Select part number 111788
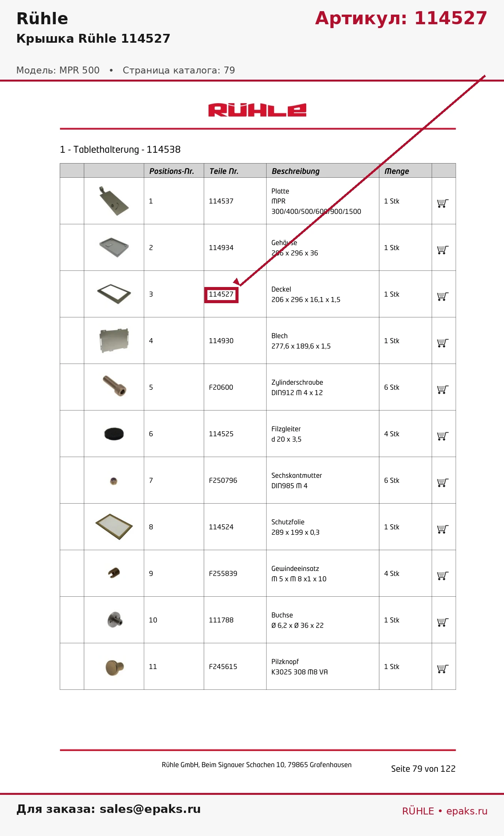The width and height of the screenshot is (504, 836). (x=221, y=620)
